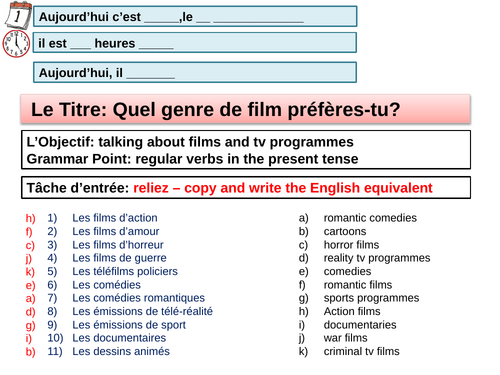Click the pink title banner 'Quel genre de film'

coord(246,109)
